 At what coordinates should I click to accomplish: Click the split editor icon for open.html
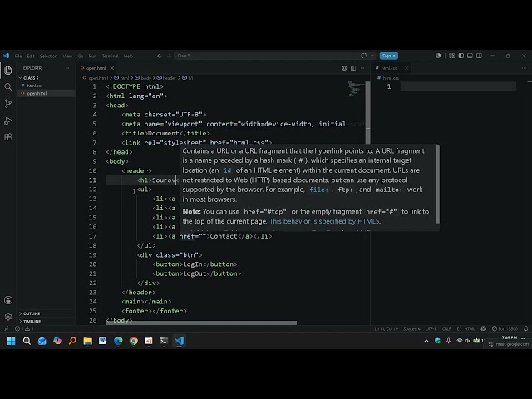(353, 68)
